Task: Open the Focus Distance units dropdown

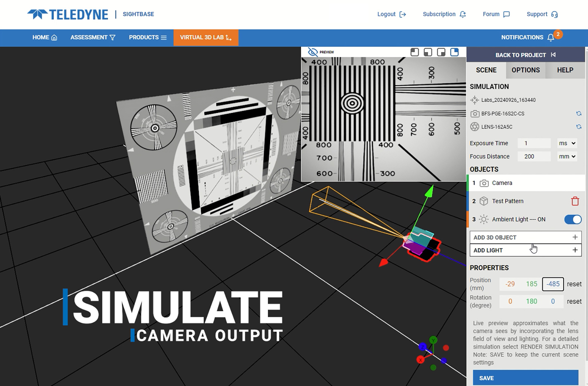Action: coord(567,156)
